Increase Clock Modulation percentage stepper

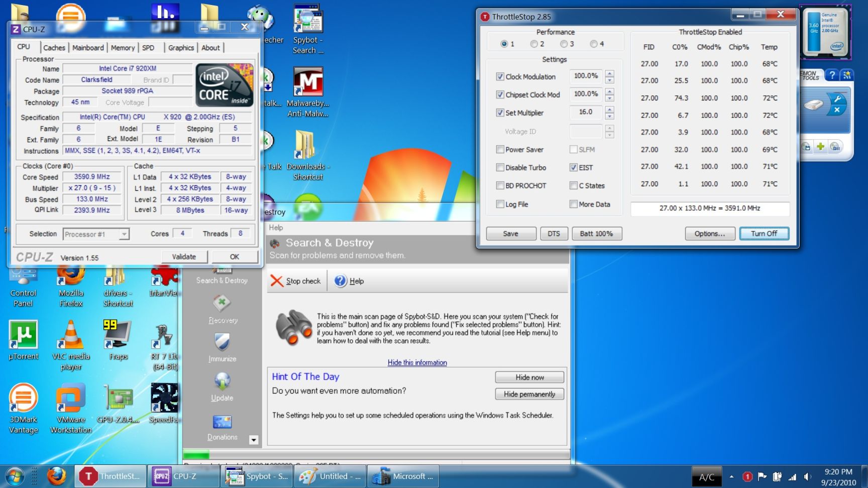[609, 73]
